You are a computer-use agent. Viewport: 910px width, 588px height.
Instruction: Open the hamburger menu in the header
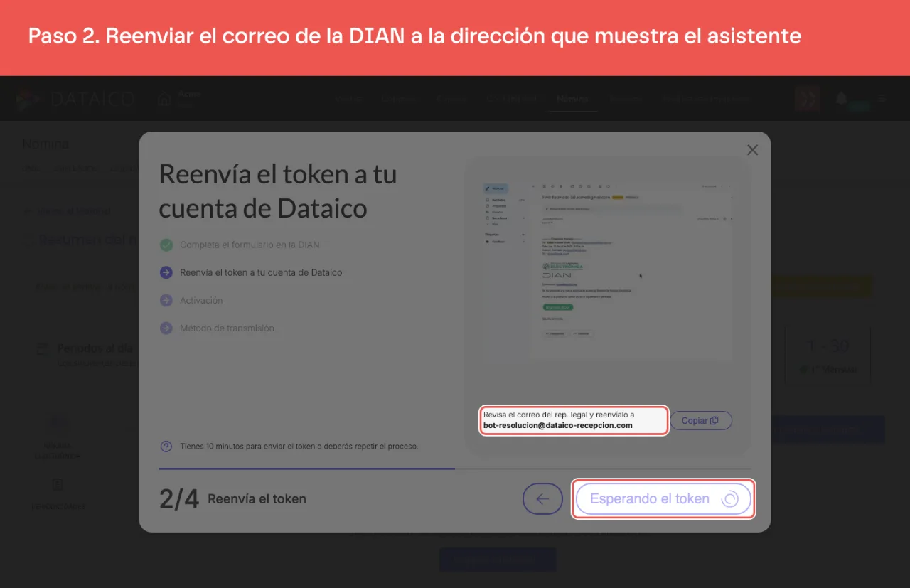[882, 99]
